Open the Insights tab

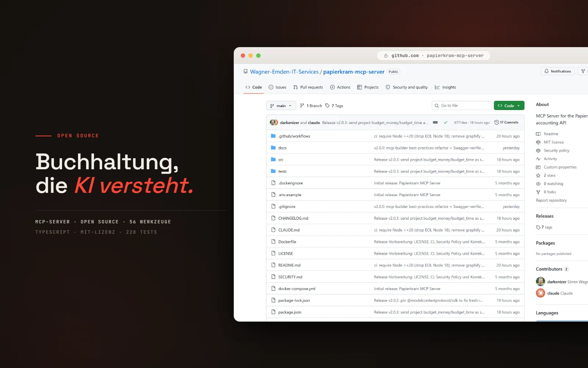pyautogui.click(x=445, y=87)
